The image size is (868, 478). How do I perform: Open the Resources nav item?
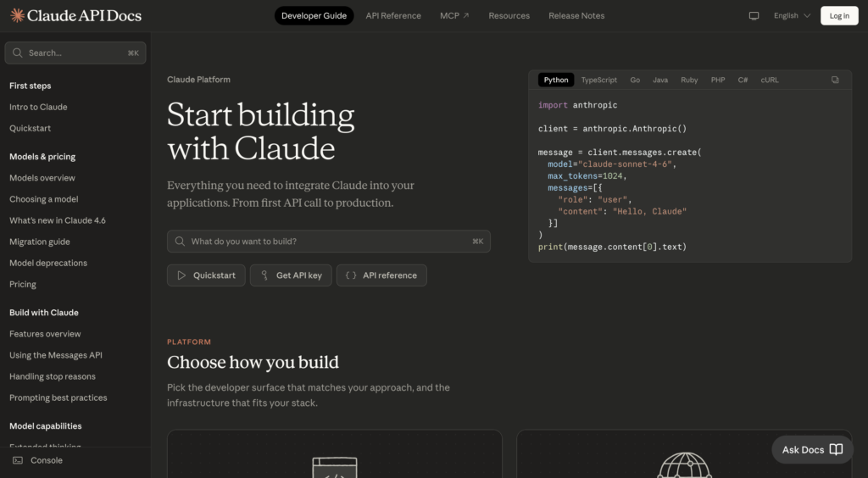tap(509, 15)
